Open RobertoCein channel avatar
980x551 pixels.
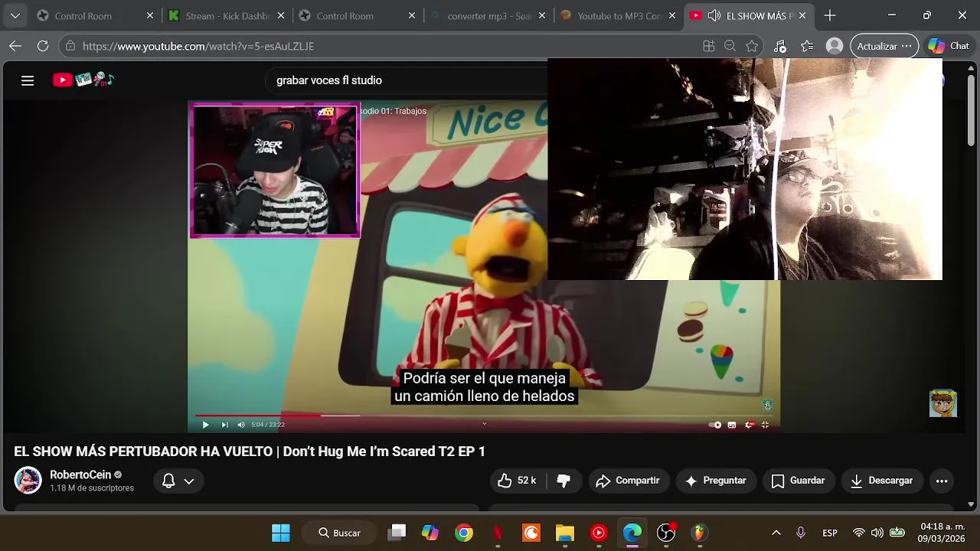(x=28, y=481)
